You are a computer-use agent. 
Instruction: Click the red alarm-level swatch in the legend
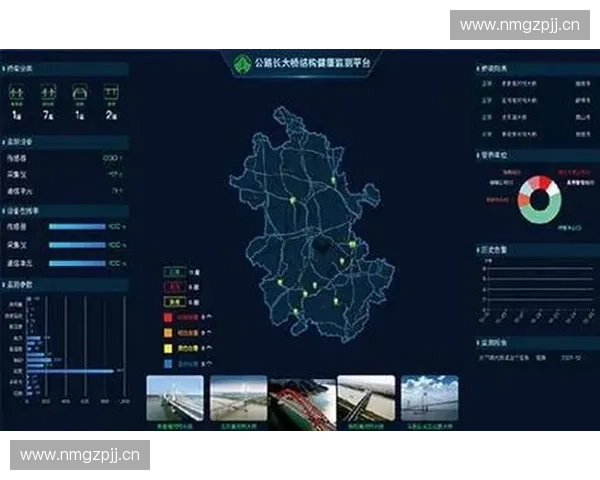168,317
